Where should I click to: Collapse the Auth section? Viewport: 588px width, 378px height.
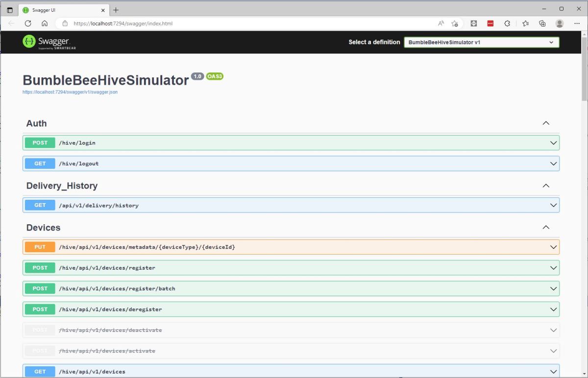coord(546,123)
